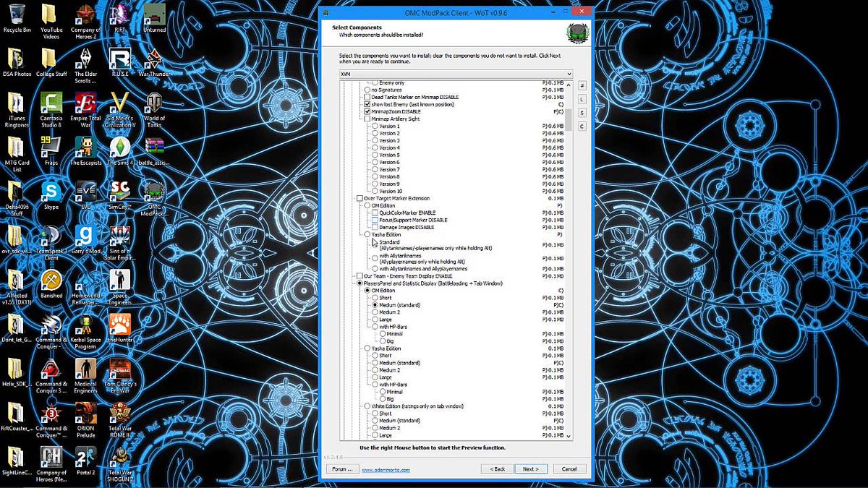The height and width of the screenshot is (488, 868).
Task: Select the Portal 2 desktop icon
Action: [86, 460]
